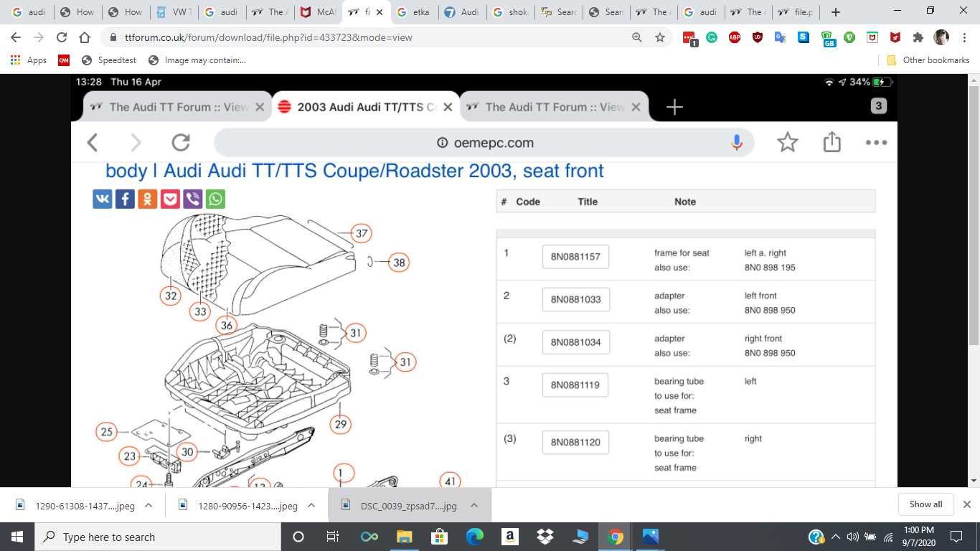
Task: Open the CNN bookmark
Action: pos(64,60)
